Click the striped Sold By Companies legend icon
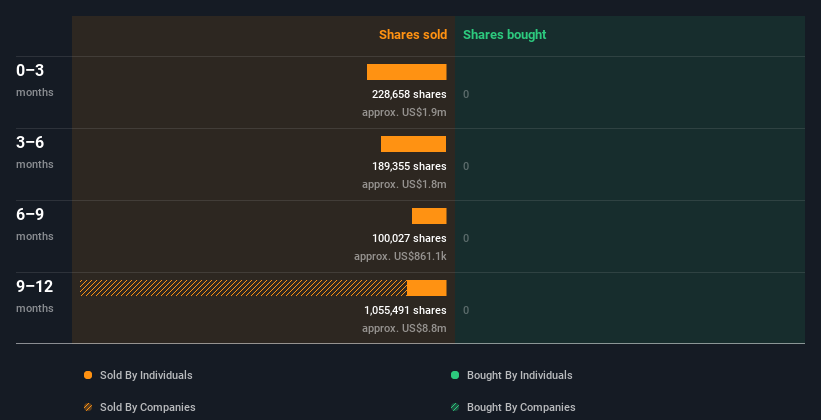The height and width of the screenshot is (420, 821). 88,407
